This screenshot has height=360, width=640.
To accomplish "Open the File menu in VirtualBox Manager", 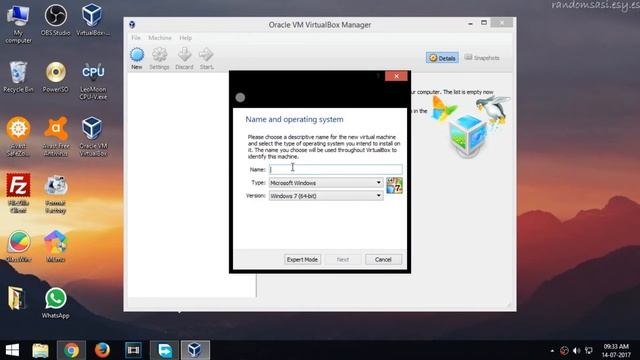I will tap(136, 38).
